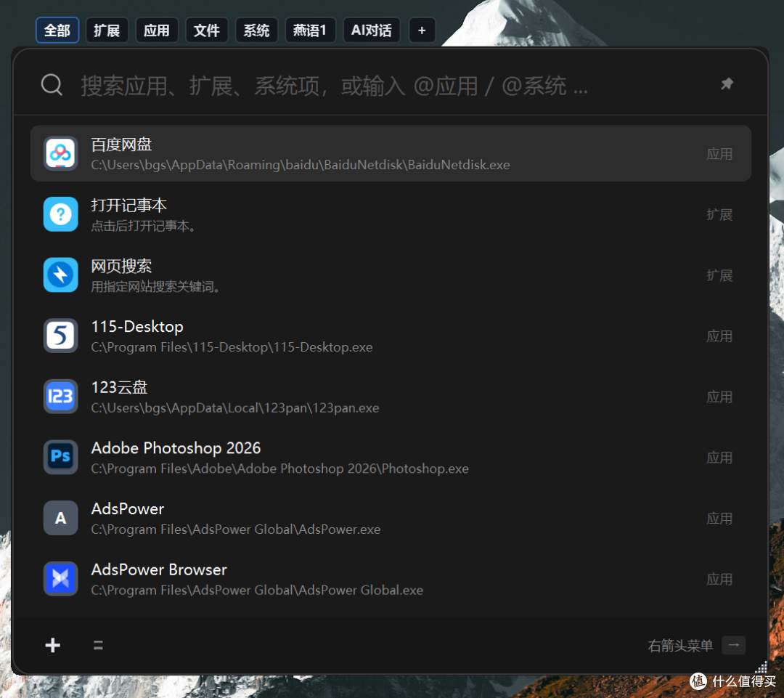Click the 点击后打开记事本 description
Viewport: 784px width, 698px height.
pyautogui.click(x=144, y=226)
